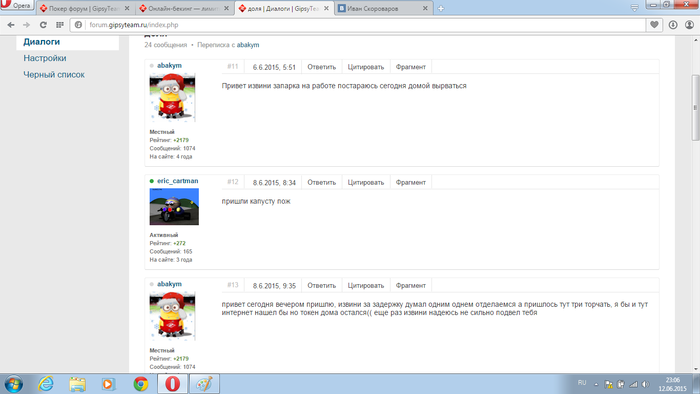
Task: Launch Google Chrome from the taskbar
Action: click(141, 384)
